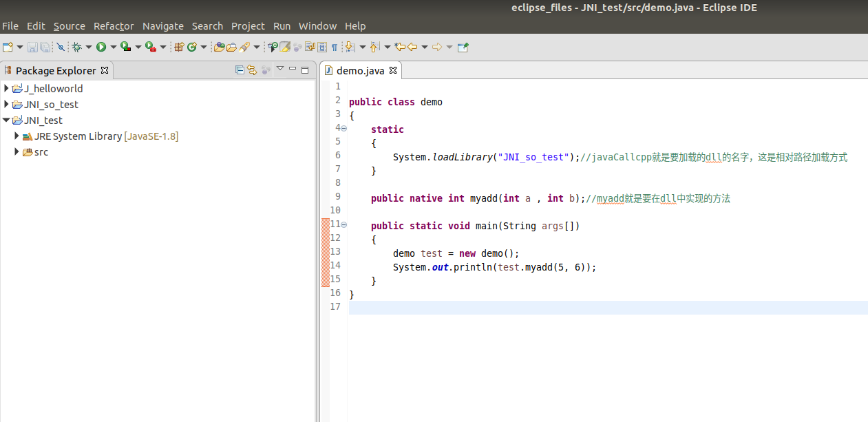Toggle Show Whitespace Characters
The height and width of the screenshot is (422, 868).
[335, 47]
